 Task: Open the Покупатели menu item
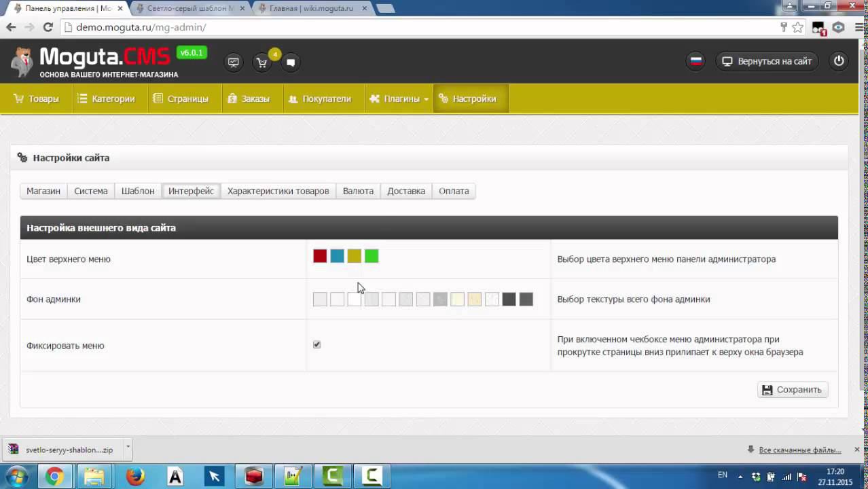(x=320, y=98)
